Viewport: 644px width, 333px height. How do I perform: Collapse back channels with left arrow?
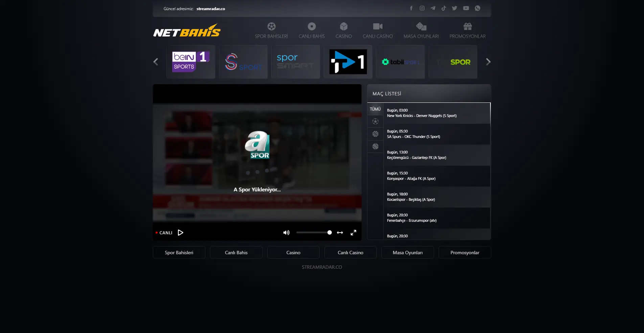(x=156, y=62)
